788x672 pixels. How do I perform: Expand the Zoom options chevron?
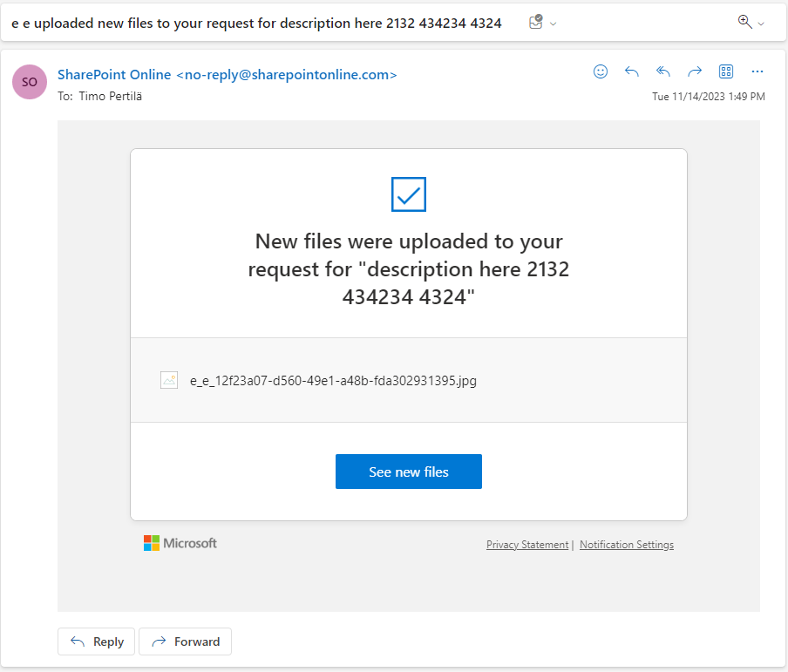coord(761,24)
